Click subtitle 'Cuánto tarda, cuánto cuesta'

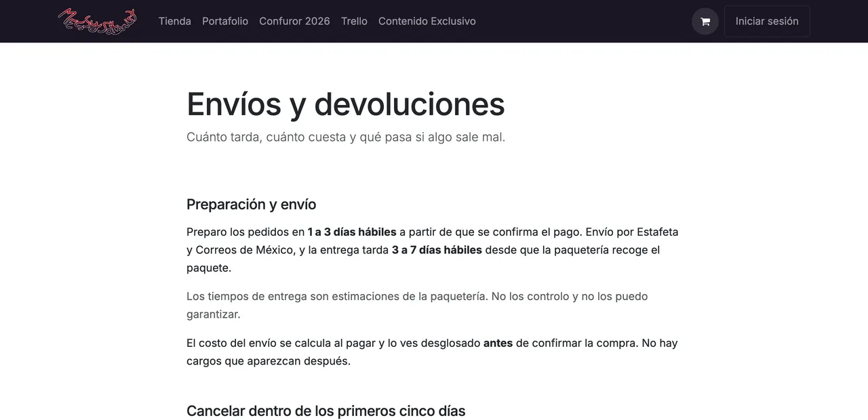pos(346,137)
